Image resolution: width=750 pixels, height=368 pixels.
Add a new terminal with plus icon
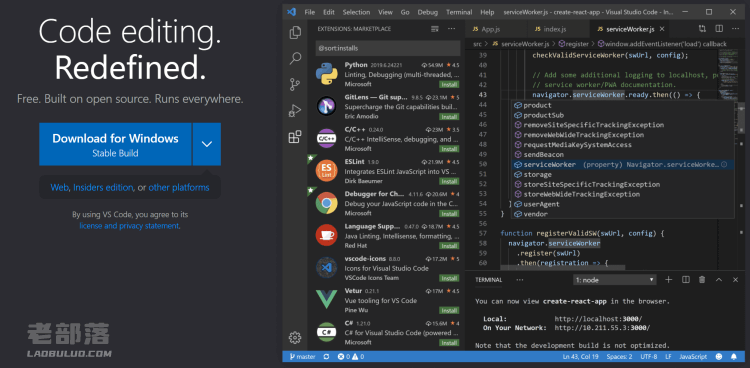(x=669, y=279)
